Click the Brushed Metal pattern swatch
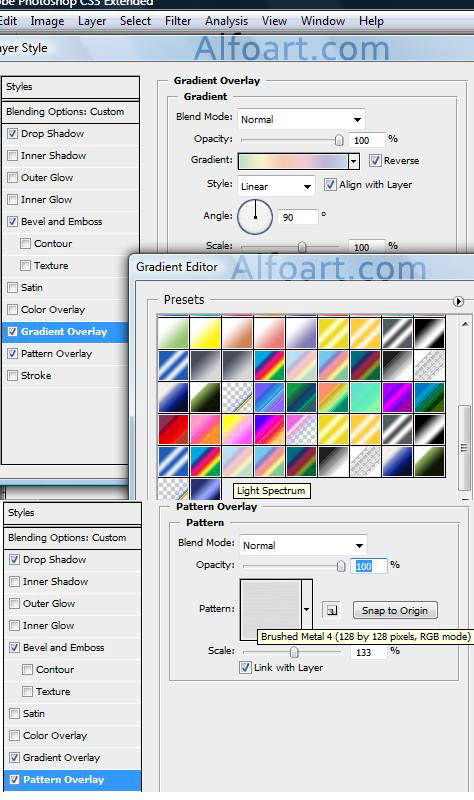The height and width of the screenshot is (800, 474). [x=270, y=610]
